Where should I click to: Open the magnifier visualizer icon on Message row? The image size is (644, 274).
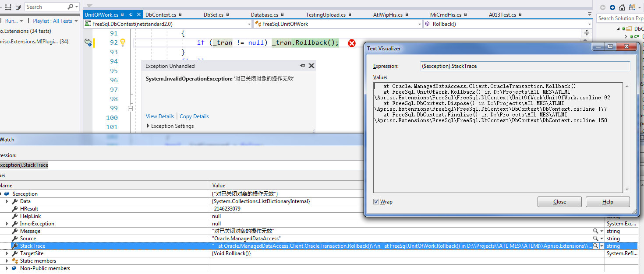[x=595, y=231]
